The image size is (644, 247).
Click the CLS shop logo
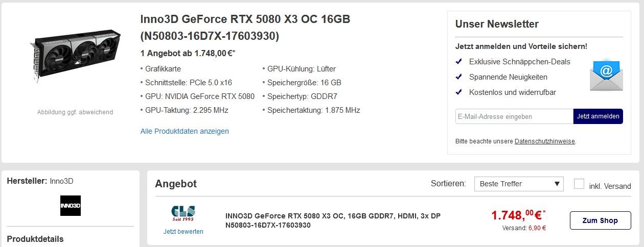click(183, 213)
